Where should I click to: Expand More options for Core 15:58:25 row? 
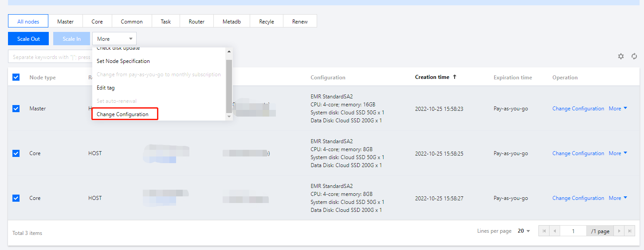[x=618, y=153]
